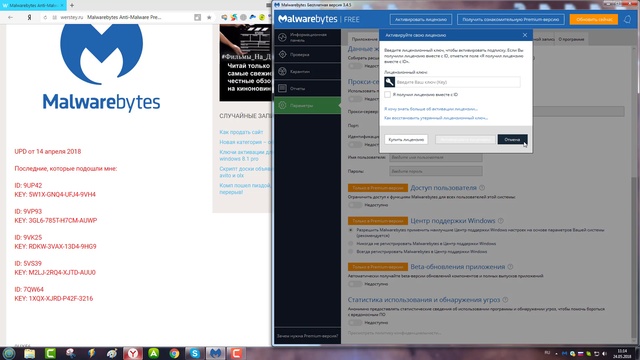Viewport: 640px width, 360px height.
Task: Open the Reports (Отчеты) icon in sidebar
Action: 282,88
